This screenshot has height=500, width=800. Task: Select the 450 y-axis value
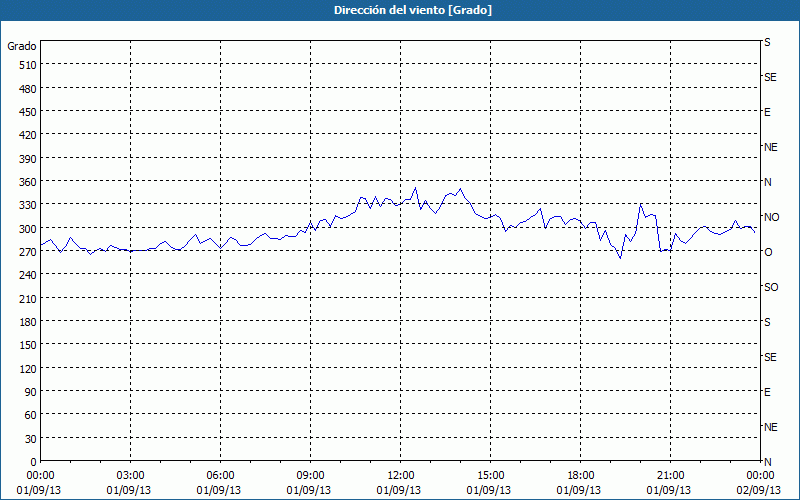28,112
